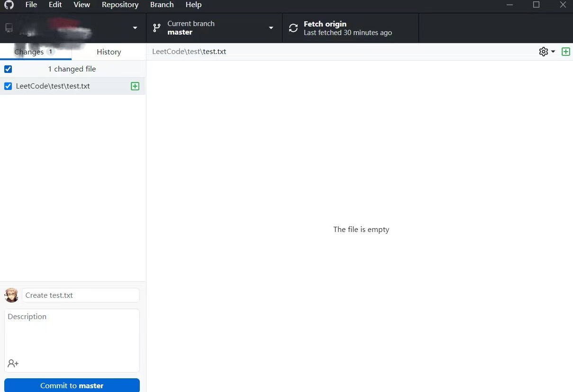Expand the Current branch master dropdown

[271, 27]
